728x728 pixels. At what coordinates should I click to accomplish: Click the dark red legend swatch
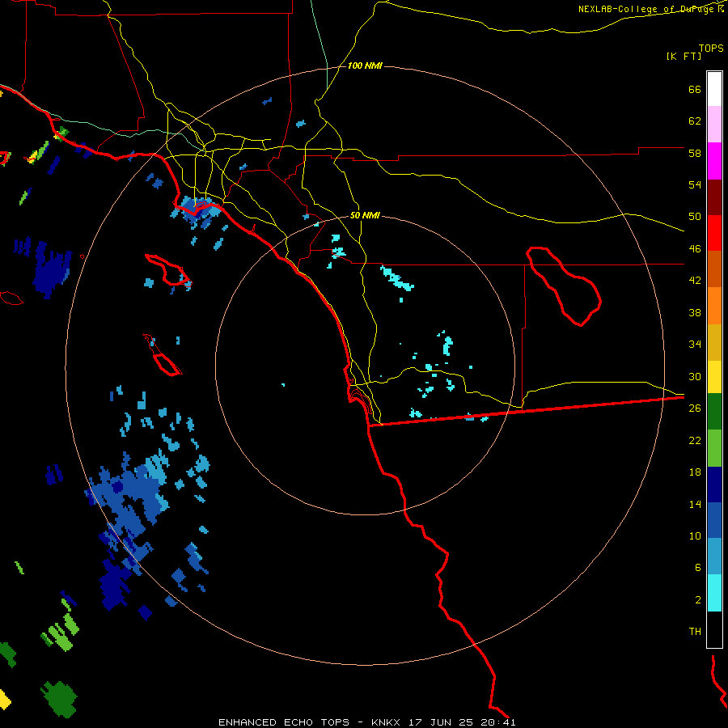[714, 197]
